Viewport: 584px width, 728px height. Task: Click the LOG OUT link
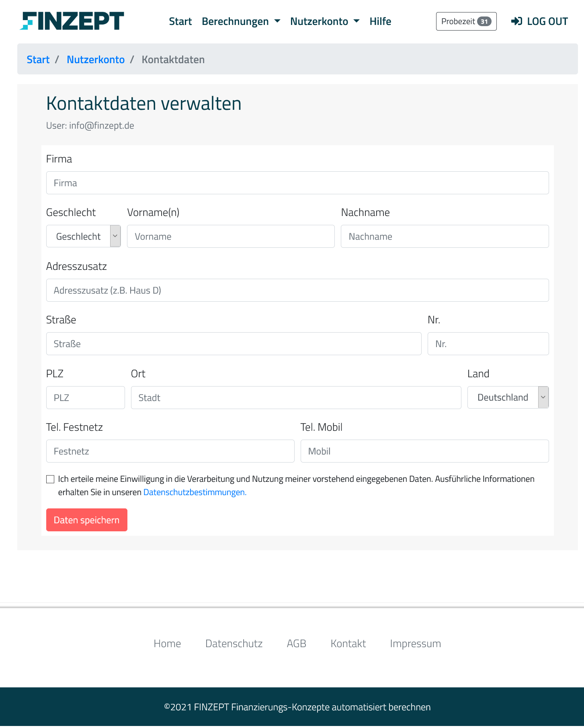pyautogui.click(x=539, y=21)
